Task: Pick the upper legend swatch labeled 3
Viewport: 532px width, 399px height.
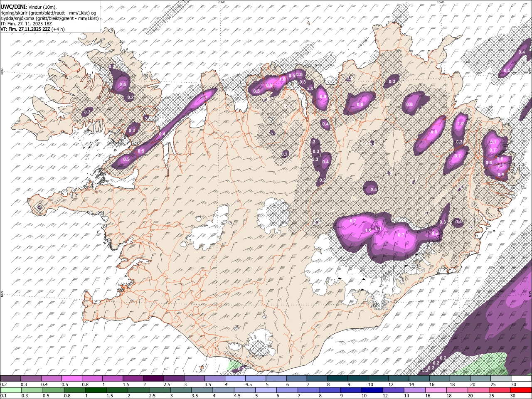Action: tap(194, 379)
